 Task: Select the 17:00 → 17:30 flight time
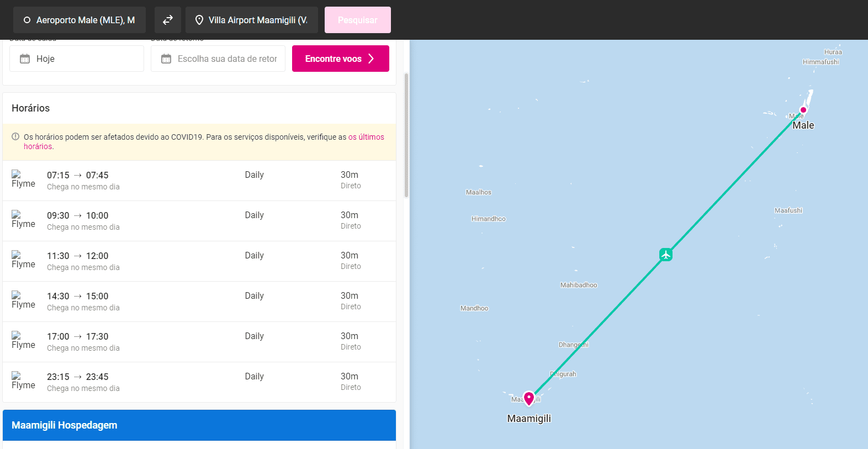pyautogui.click(x=78, y=336)
